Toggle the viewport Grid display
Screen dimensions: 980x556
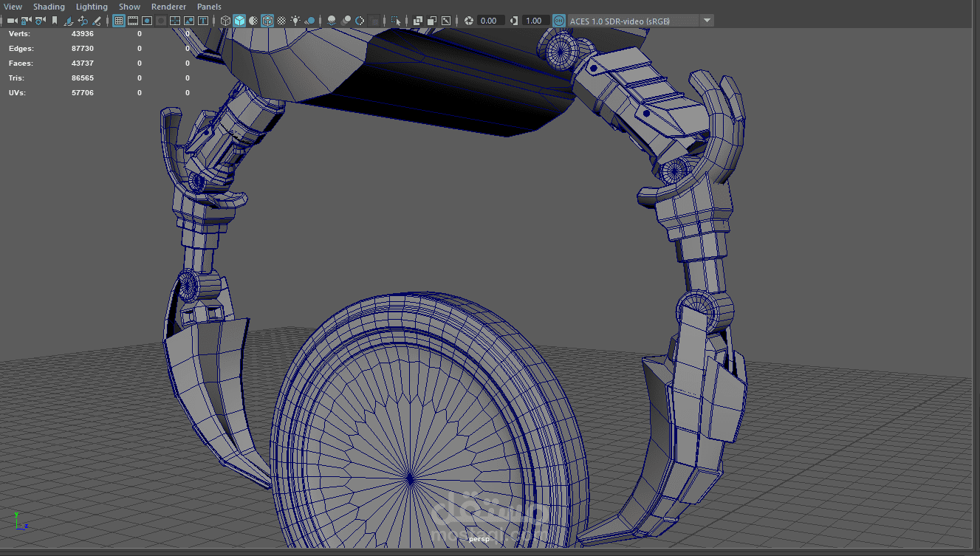[x=118, y=21]
